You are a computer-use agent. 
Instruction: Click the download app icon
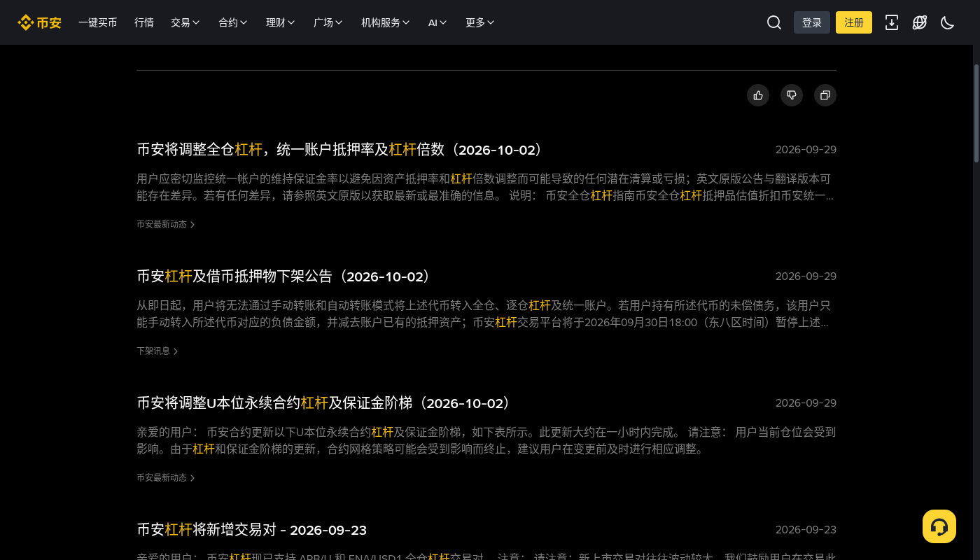click(892, 22)
